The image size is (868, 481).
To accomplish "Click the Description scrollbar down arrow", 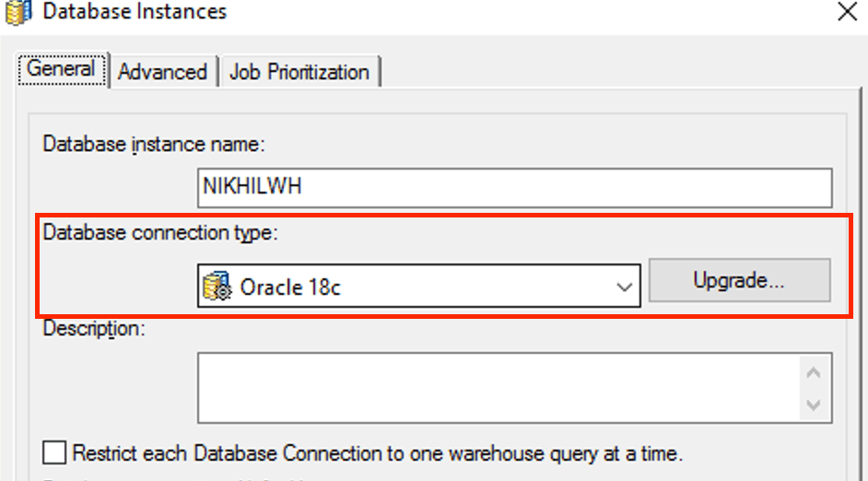I will 814,405.
